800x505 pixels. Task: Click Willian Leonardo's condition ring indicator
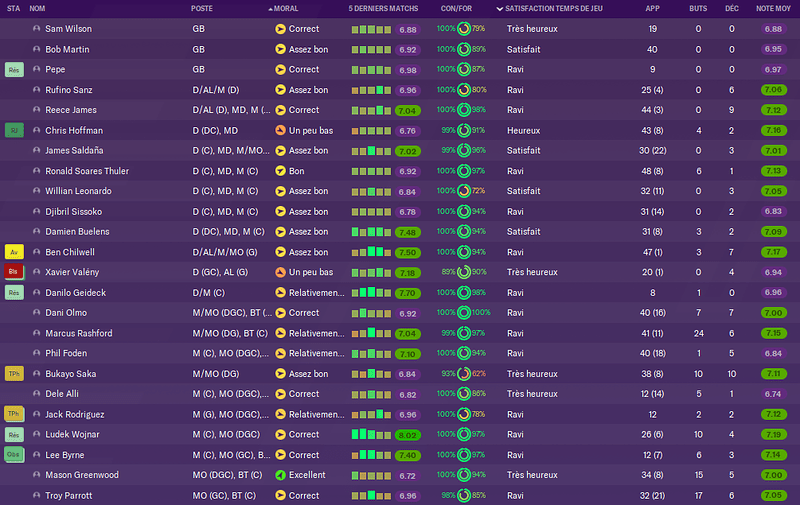[x=464, y=191]
